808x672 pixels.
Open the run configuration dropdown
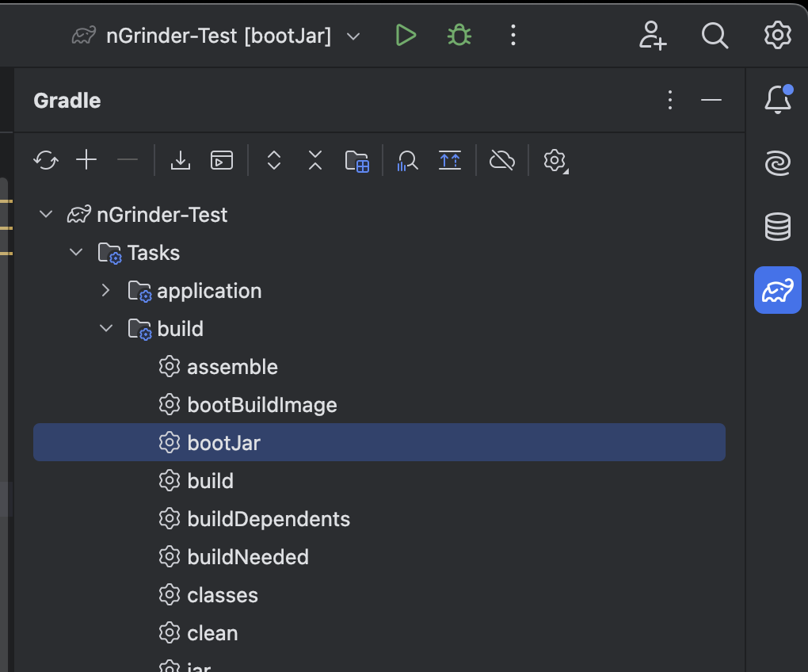click(353, 36)
